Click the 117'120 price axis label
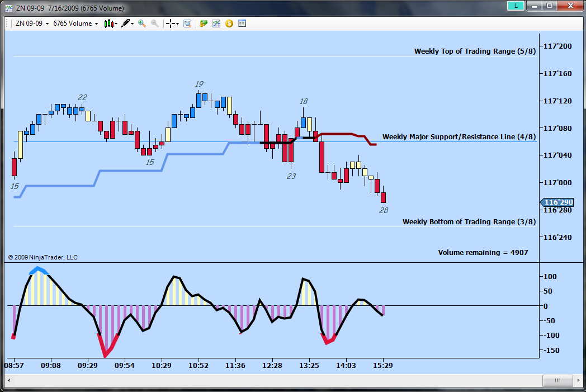 click(x=557, y=101)
